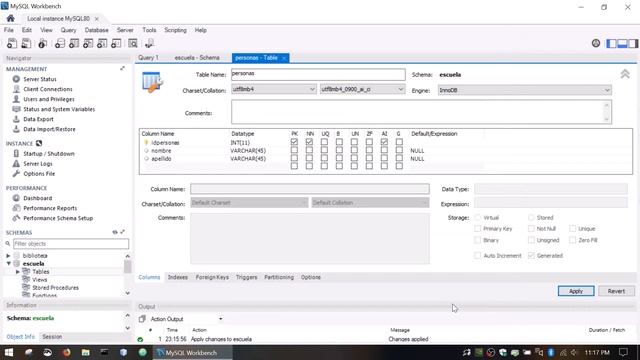This screenshot has width=640, height=360.
Task: Create new stored procedure toolbar icon
Action: (102, 43)
